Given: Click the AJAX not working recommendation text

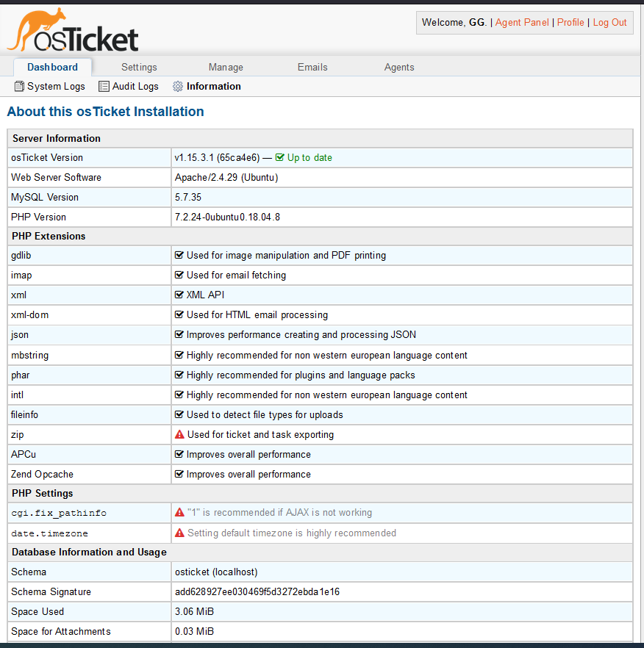Looking at the screenshot, I should (x=279, y=512).
